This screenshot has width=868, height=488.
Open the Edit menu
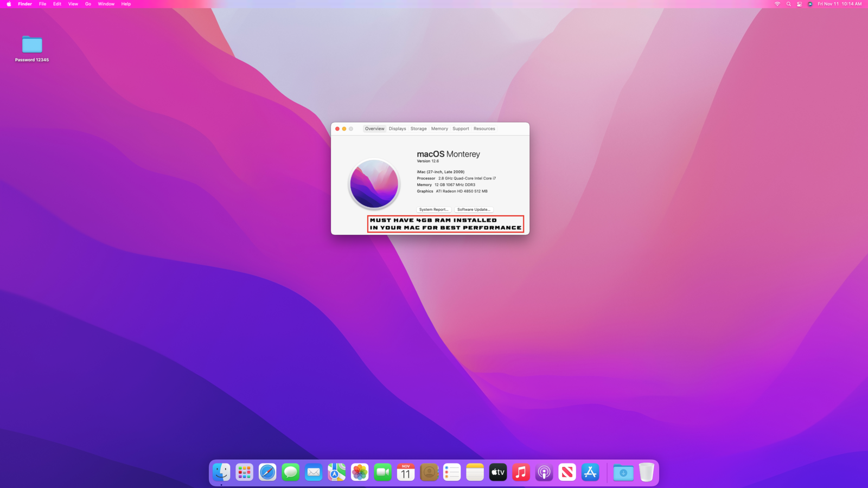coord(57,4)
